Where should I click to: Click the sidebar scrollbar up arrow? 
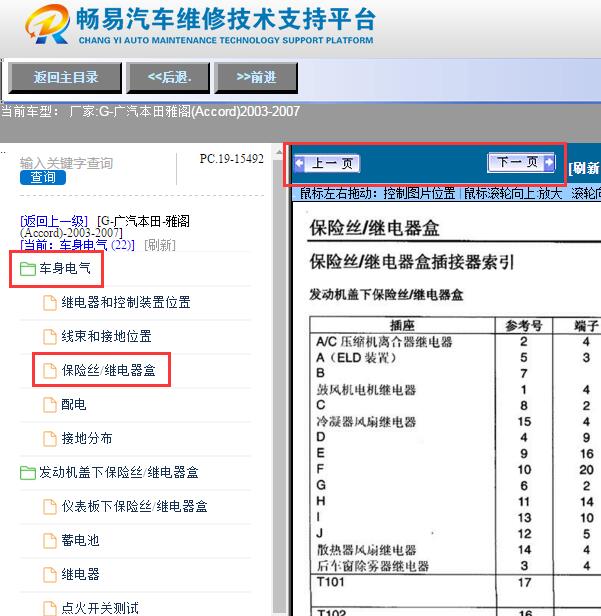(x=279, y=151)
